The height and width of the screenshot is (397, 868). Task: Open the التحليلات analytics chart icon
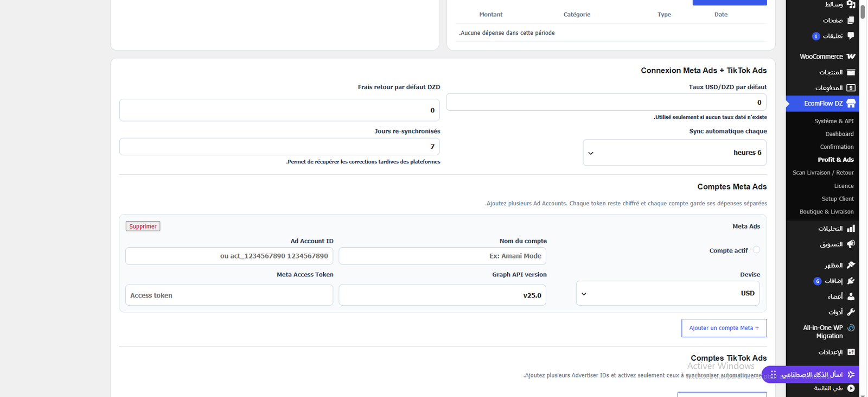(851, 229)
